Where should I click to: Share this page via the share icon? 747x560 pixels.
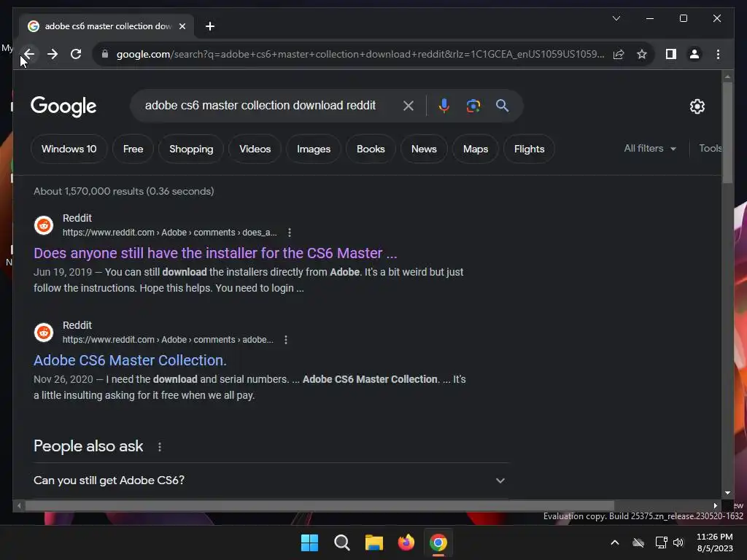coord(619,54)
